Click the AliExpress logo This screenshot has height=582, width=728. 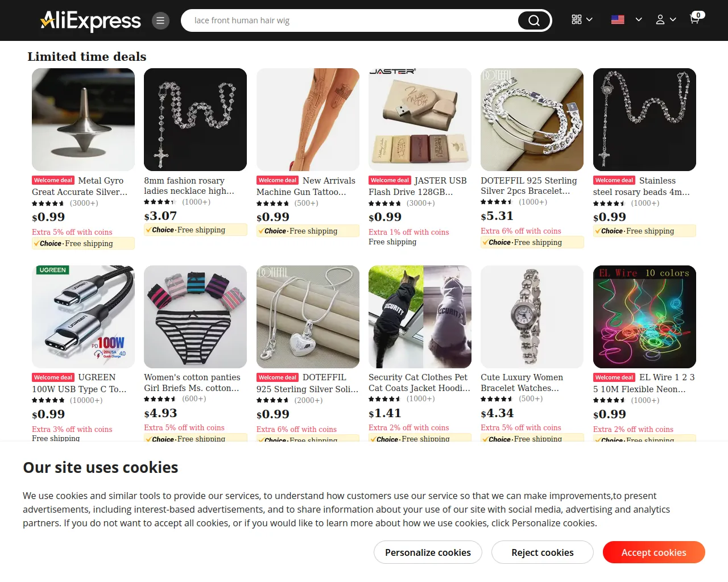click(x=90, y=20)
